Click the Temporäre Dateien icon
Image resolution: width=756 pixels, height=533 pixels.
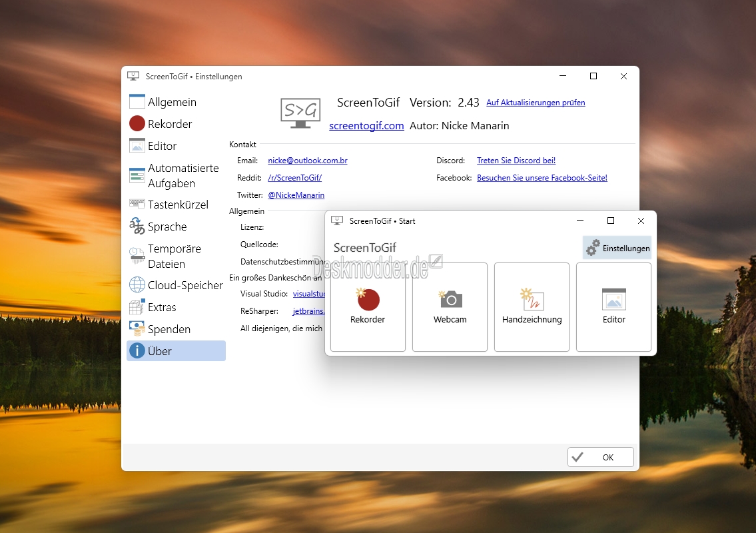coord(137,256)
